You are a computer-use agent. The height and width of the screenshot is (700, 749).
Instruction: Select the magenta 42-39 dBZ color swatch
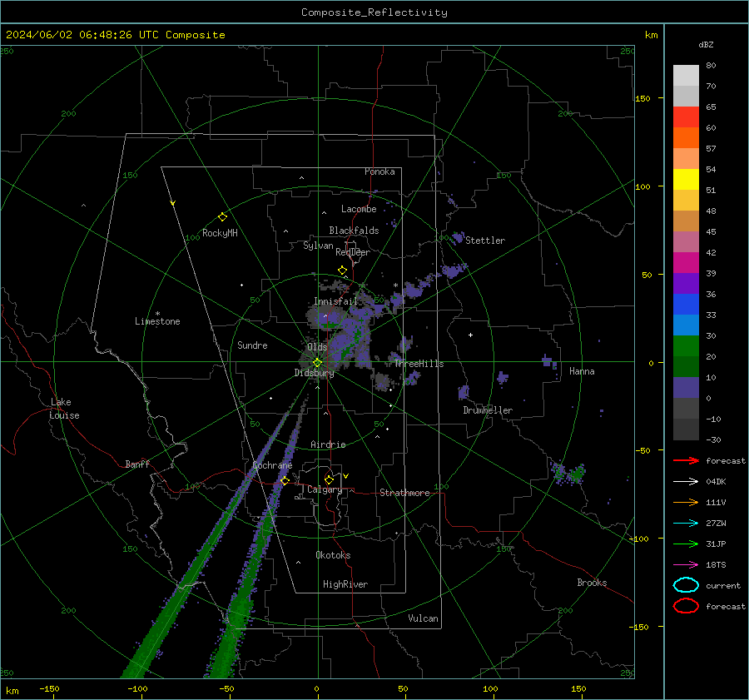pos(686,262)
